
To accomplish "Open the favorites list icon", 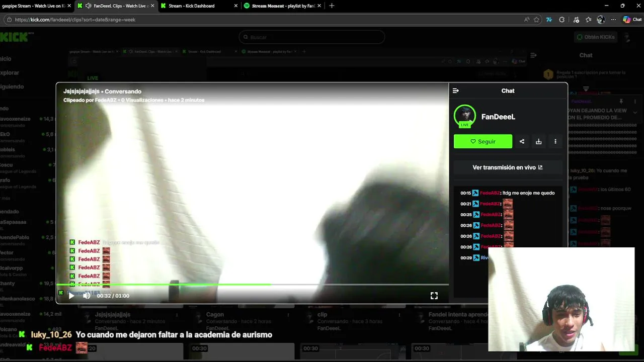I will [x=588, y=20].
